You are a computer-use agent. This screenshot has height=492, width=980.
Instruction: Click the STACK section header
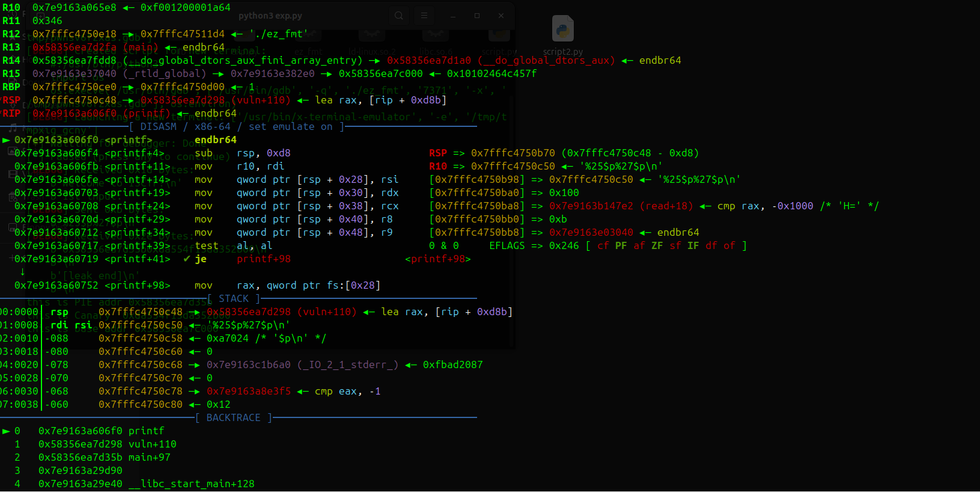[234, 298]
